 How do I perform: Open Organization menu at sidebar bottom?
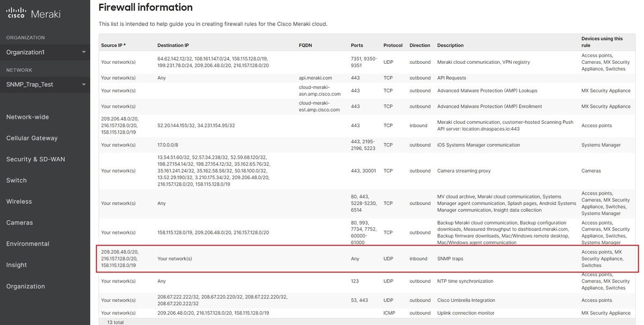[26, 286]
